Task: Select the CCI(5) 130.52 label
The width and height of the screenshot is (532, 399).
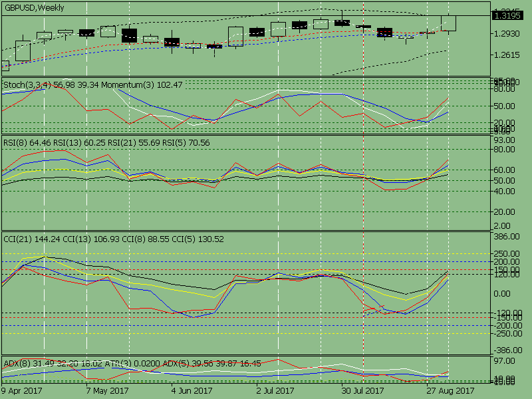Action: pos(198,239)
